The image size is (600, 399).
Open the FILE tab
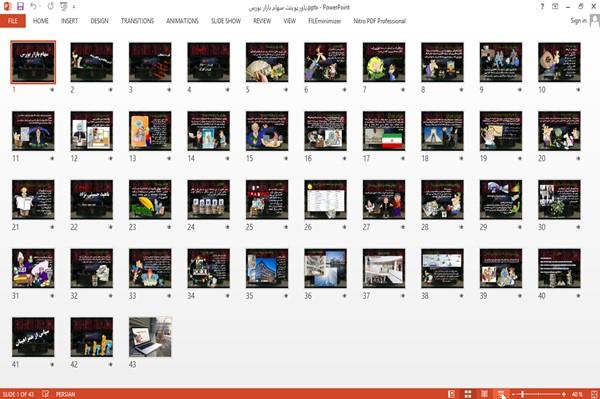[13, 21]
